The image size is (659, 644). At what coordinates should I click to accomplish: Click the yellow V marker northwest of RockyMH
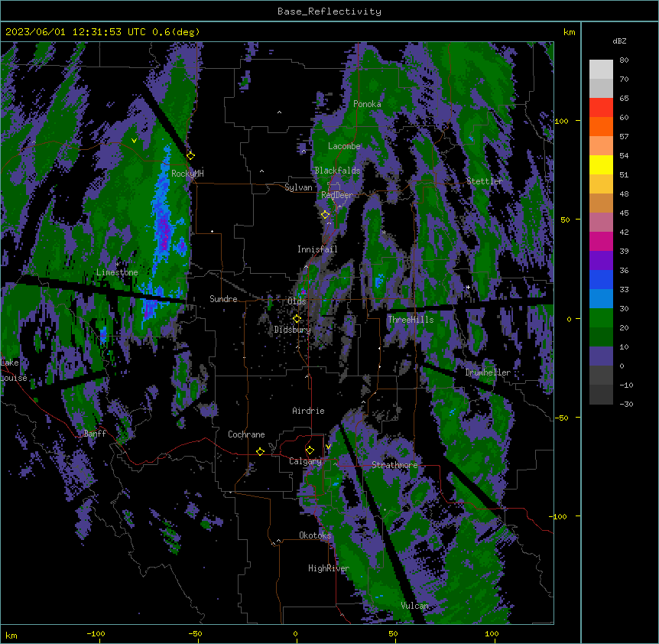(x=134, y=141)
